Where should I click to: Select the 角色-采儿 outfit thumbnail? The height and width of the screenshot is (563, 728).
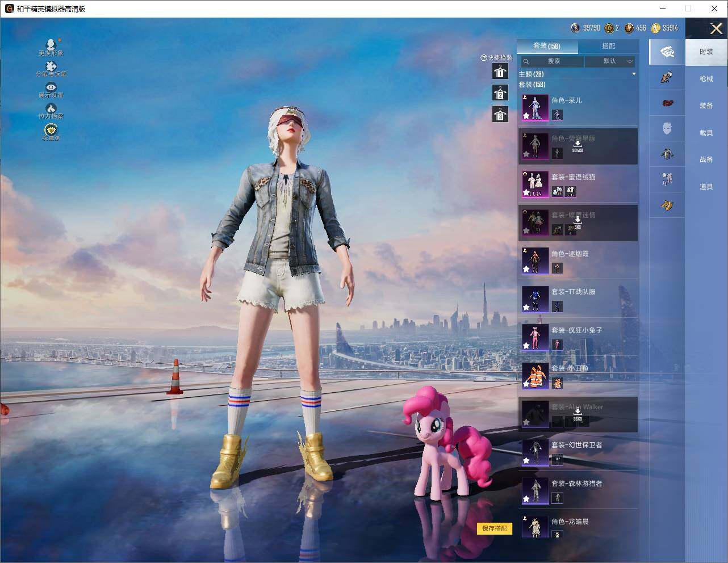(535, 107)
